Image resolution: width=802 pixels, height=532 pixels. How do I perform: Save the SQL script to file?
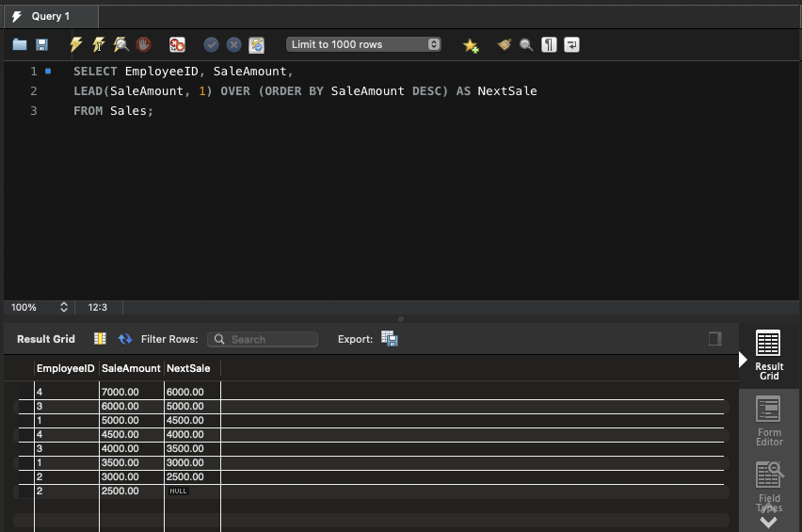(41, 44)
